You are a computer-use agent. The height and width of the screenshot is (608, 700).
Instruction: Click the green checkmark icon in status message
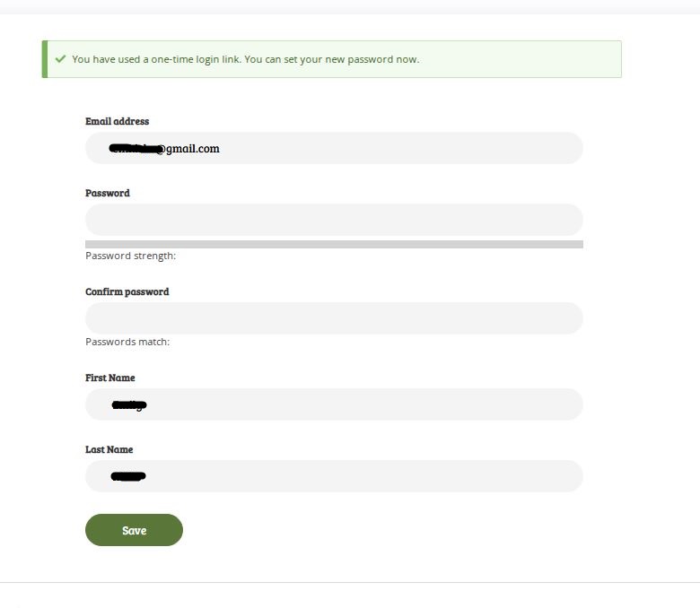point(61,59)
